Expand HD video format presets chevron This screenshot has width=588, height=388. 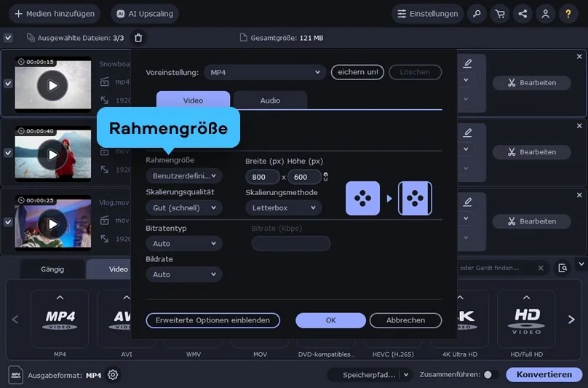526,298
